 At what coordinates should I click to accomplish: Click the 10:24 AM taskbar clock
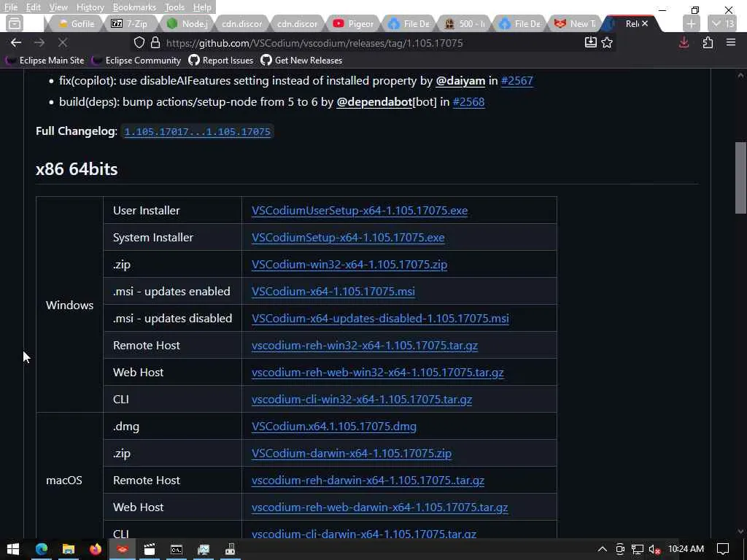click(686, 549)
